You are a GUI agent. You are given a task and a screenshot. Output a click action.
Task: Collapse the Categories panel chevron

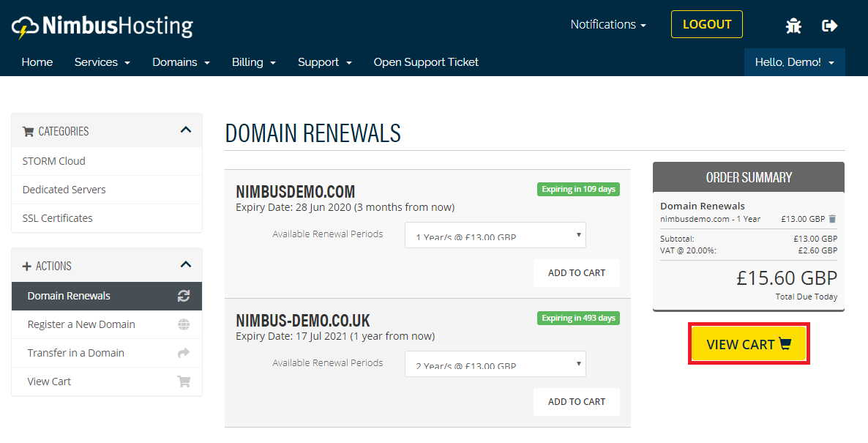(186, 130)
